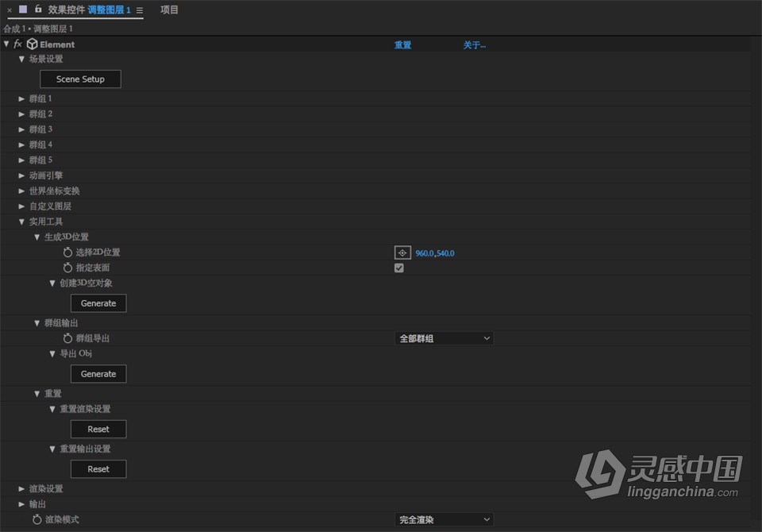762x532 pixels.
Task: Open the 完全渲染 render mode dropdown
Action: coord(444,520)
